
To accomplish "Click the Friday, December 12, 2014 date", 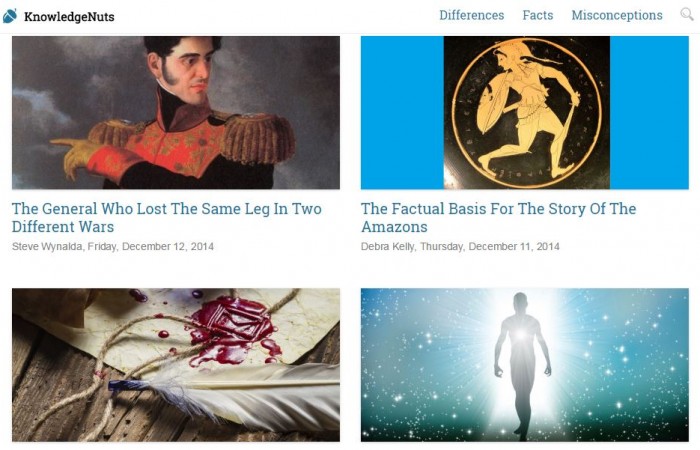I will click(150, 246).
